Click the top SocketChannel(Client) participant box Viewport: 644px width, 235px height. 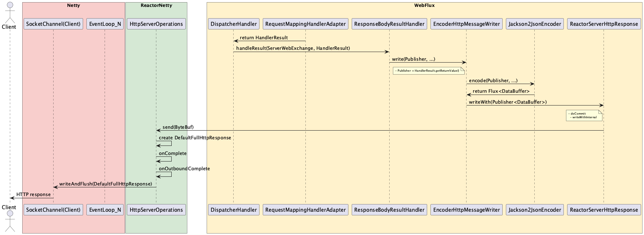[x=53, y=24]
